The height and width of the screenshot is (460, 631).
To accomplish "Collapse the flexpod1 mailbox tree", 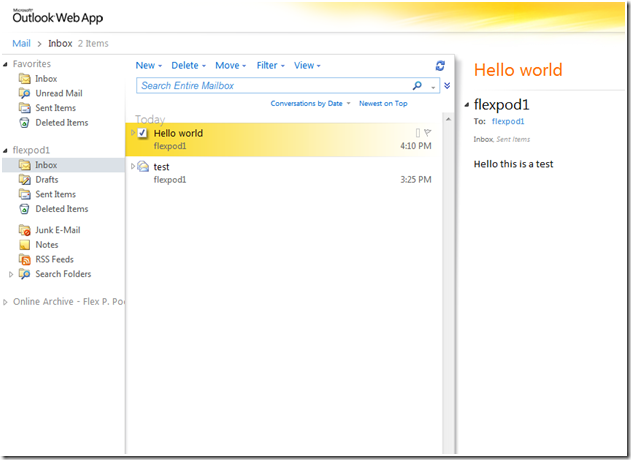I will tap(5, 151).
